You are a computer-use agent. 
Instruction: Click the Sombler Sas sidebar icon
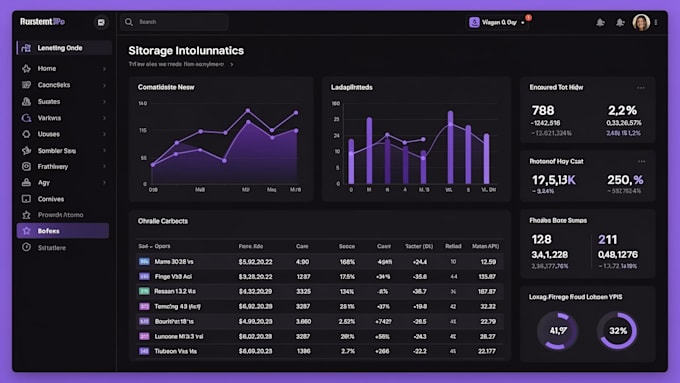pos(26,151)
